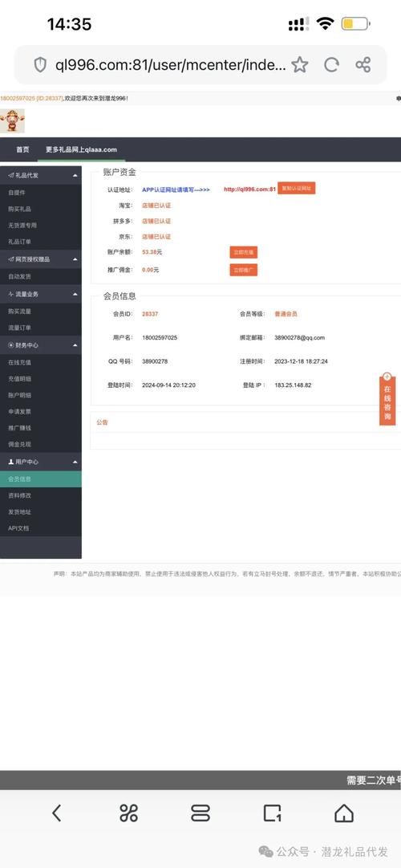Collapse the 流量业务 sidebar section
The height and width of the screenshot is (868, 401).
coord(41,294)
